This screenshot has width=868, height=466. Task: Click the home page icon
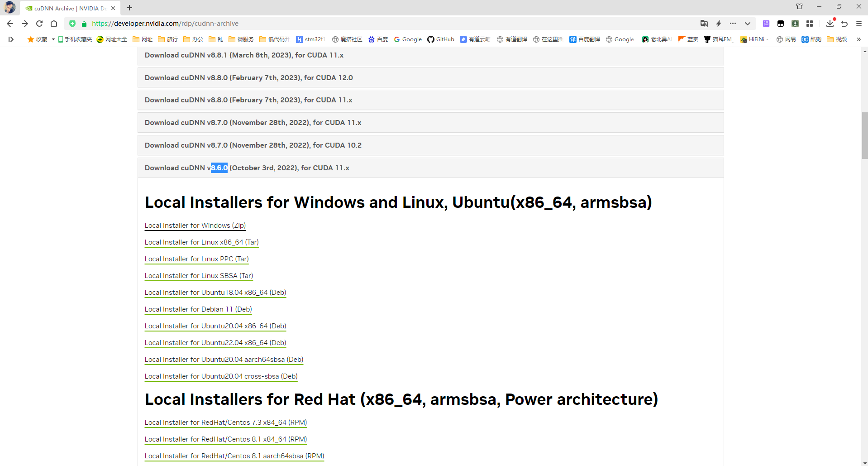point(54,24)
